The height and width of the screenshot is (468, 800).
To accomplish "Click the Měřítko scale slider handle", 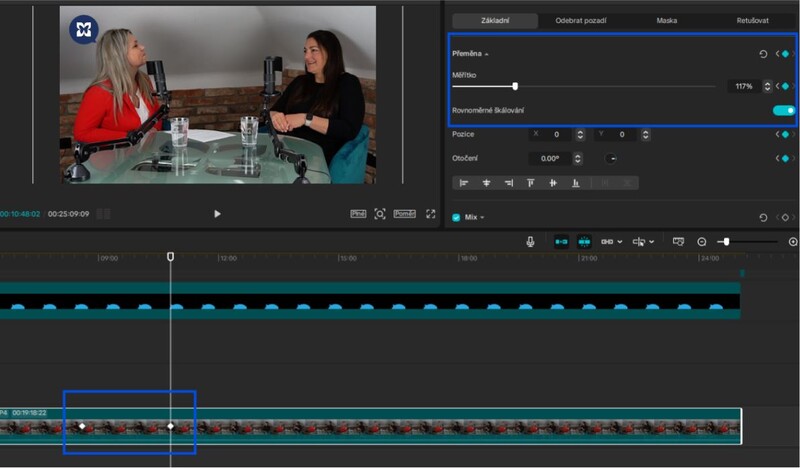I will [x=515, y=86].
